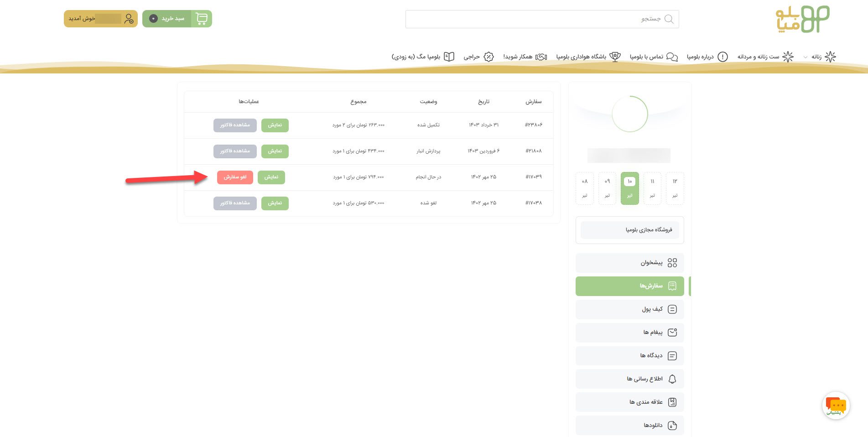This screenshot has height=437, width=868.
Task: Select the علاقه مندی ها wishlist item
Action: coord(629,402)
